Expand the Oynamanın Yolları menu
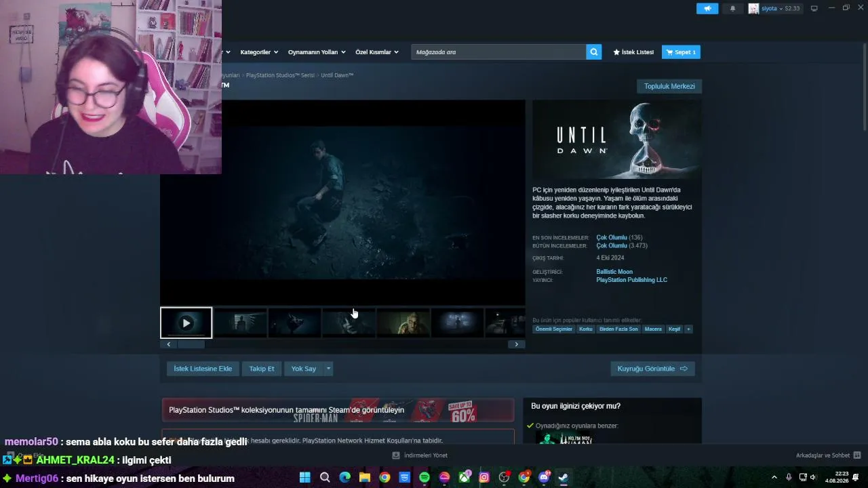 coord(317,52)
